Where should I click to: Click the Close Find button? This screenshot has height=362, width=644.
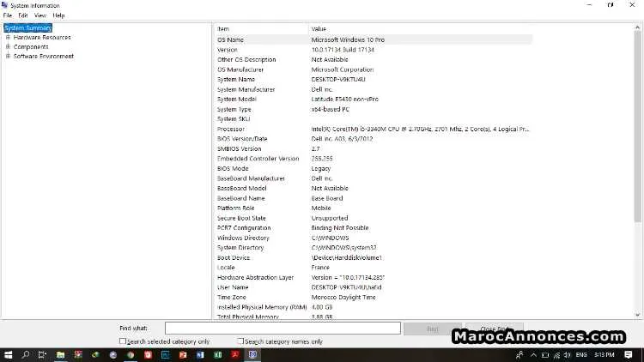point(494,329)
